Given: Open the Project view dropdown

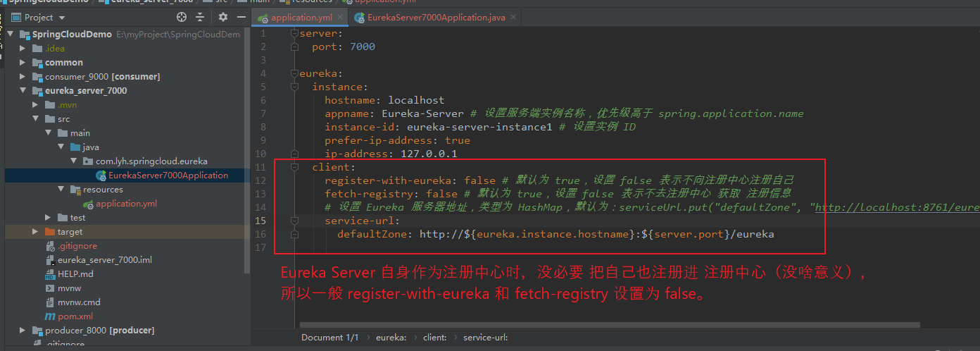Looking at the screenshot, I should point(62,17).
